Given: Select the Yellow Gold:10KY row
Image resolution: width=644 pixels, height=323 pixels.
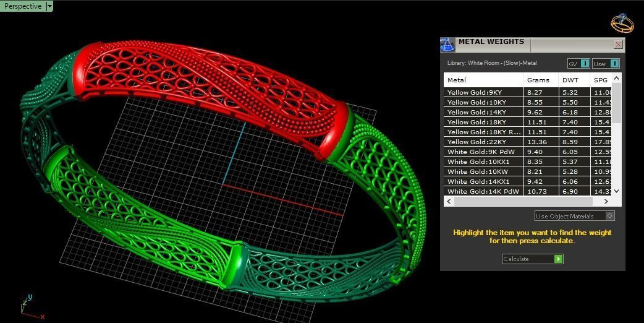Looking at the screenshot, I should pyautogui.click(x=528, y=102).
